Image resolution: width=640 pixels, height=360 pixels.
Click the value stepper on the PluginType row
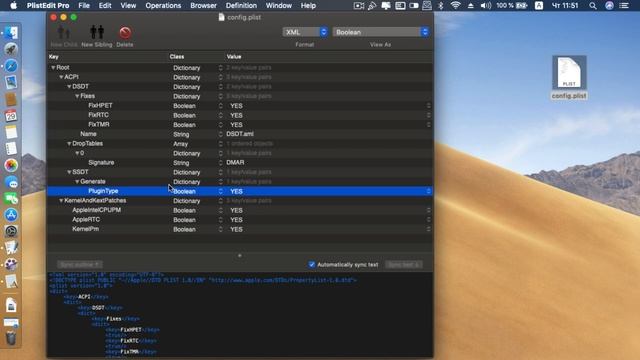(428, 191)
